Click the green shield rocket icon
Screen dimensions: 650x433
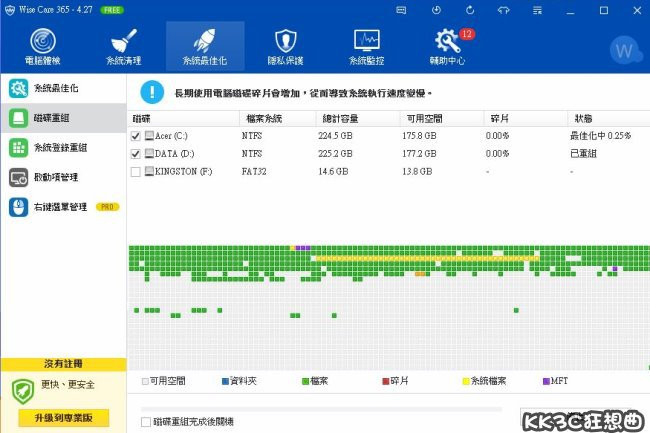(23, 392)
